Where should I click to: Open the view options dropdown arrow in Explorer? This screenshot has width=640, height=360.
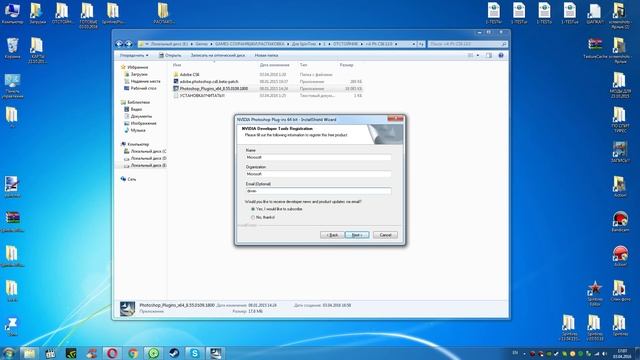tap(478, 55)
